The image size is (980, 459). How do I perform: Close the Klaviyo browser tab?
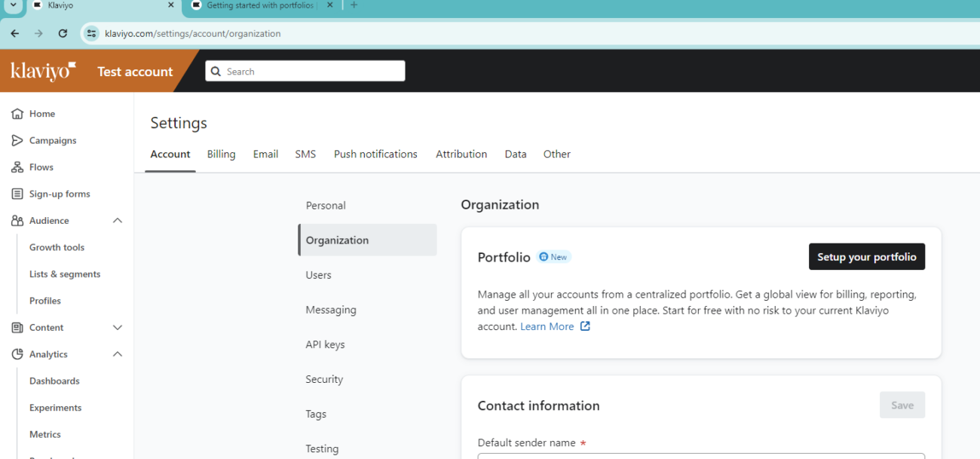(170, 5)
